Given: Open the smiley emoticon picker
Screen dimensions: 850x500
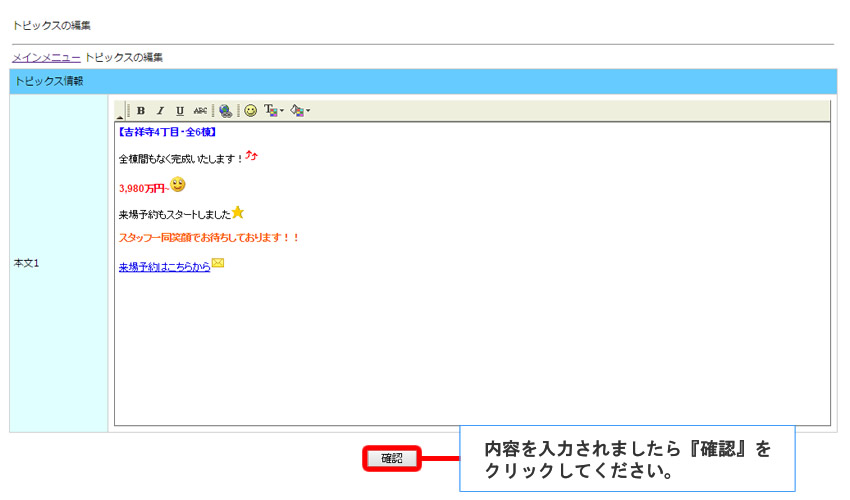Looking at the screenshot, I should [250, 111].
